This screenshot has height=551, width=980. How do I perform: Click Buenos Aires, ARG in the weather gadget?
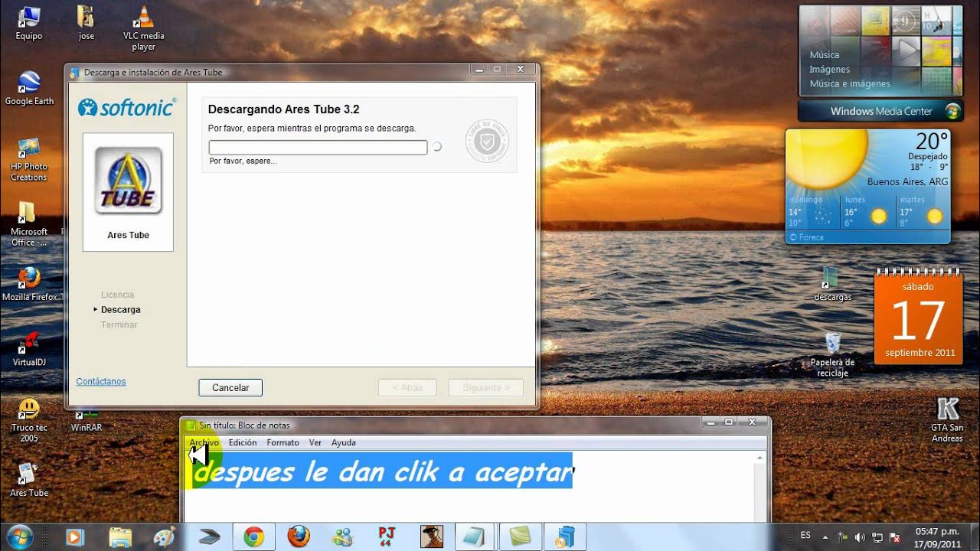tap(907, 182)
